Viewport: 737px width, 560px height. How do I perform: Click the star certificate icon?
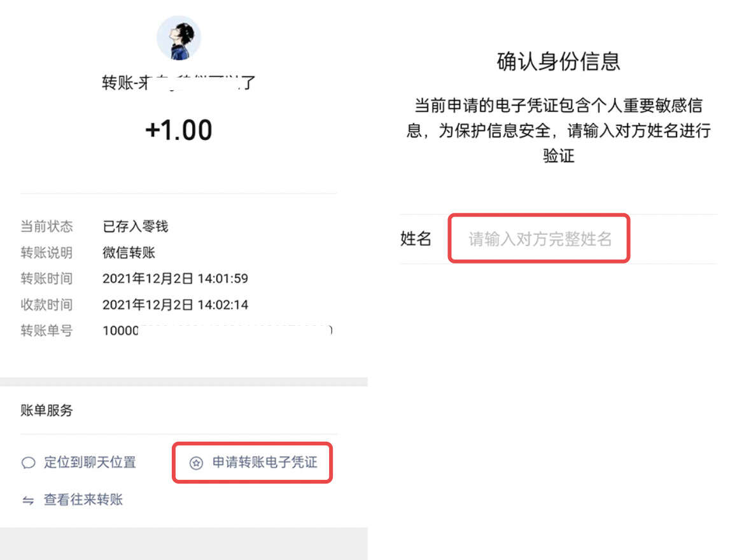(196, 463)
